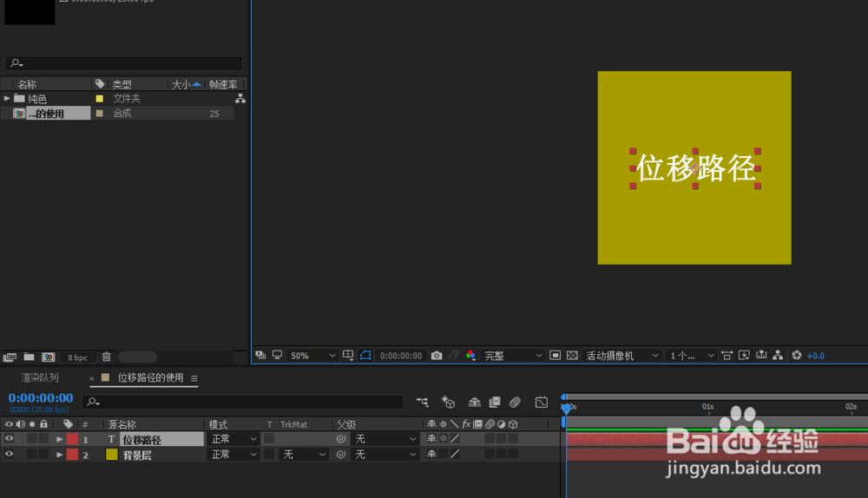Open the graph editor icon in timeline
This screenshot has height=498, width=868.
(x=542, y=403)
